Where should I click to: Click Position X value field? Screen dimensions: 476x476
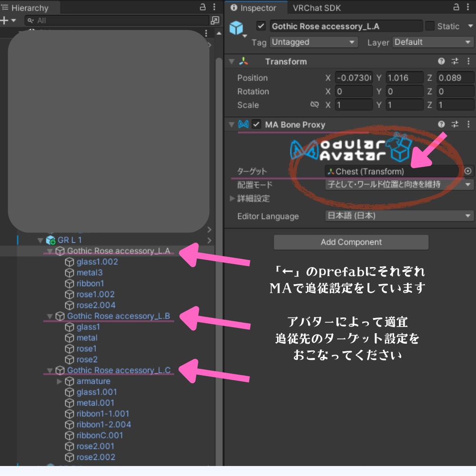pyautogui.click(x=354, y=78)
